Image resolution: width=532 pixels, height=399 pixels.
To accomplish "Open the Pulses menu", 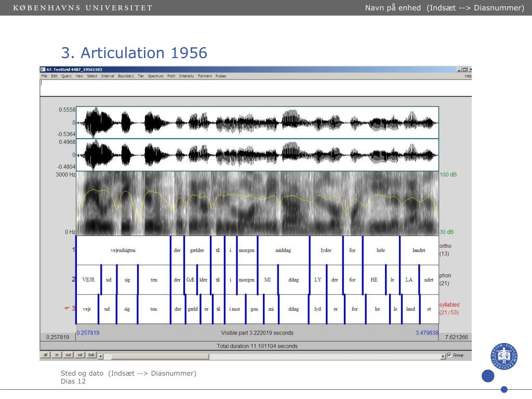I will pos(221,76).
